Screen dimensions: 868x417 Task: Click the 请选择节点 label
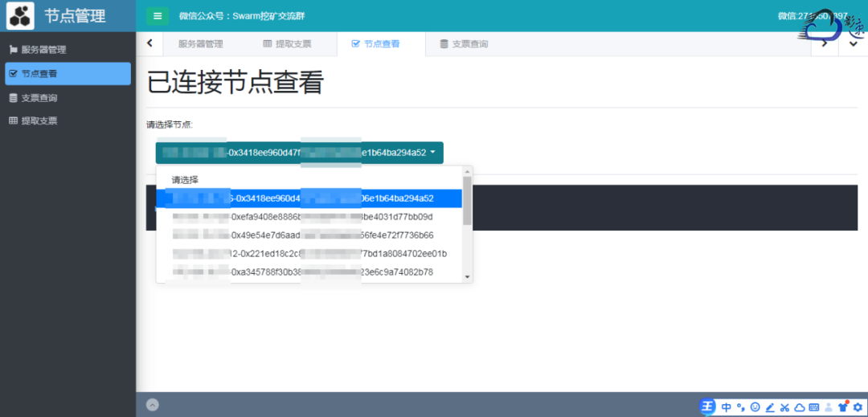click(x=170, y=125)
